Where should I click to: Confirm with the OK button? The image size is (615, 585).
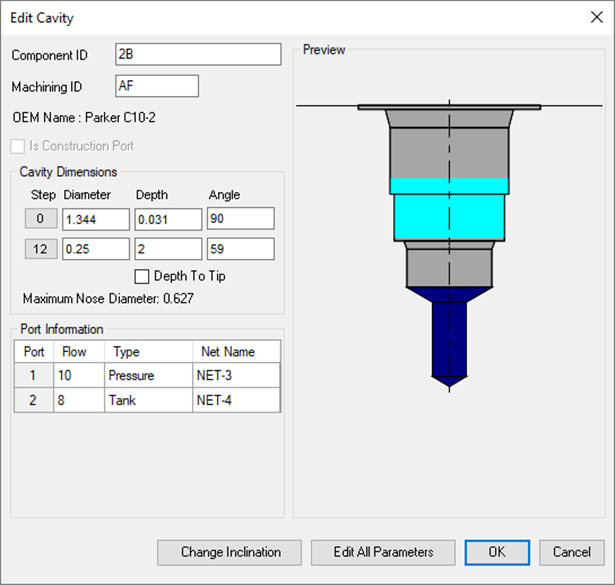coord(497,552)
